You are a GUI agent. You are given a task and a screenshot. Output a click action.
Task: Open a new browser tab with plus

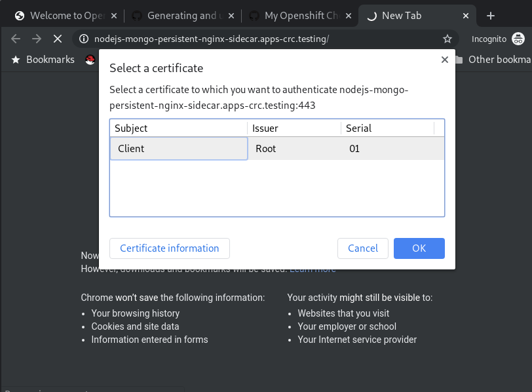(x=491, y=16)
